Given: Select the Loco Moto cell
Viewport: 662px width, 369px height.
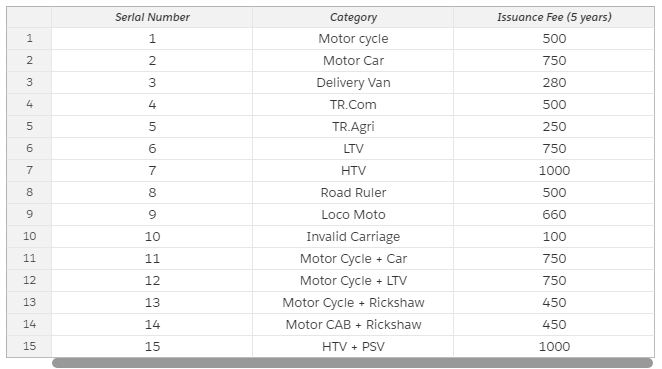Looking at the screenshot, I should click(x=353, y=214).
